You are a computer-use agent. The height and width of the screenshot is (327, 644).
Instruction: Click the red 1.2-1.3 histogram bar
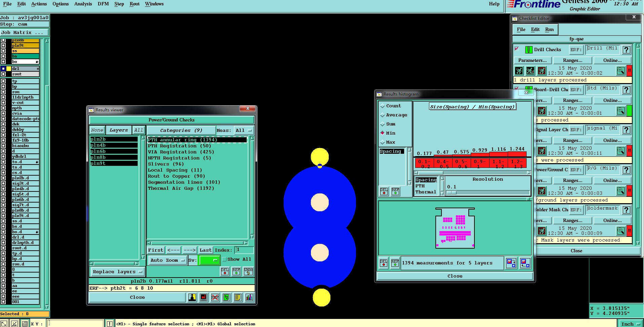(x=517, y=163)
